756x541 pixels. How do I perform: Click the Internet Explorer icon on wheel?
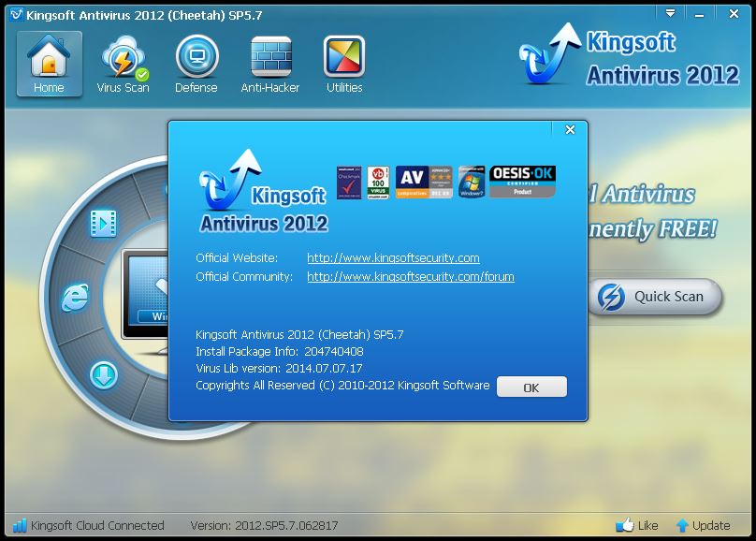(x=75, y=298)
